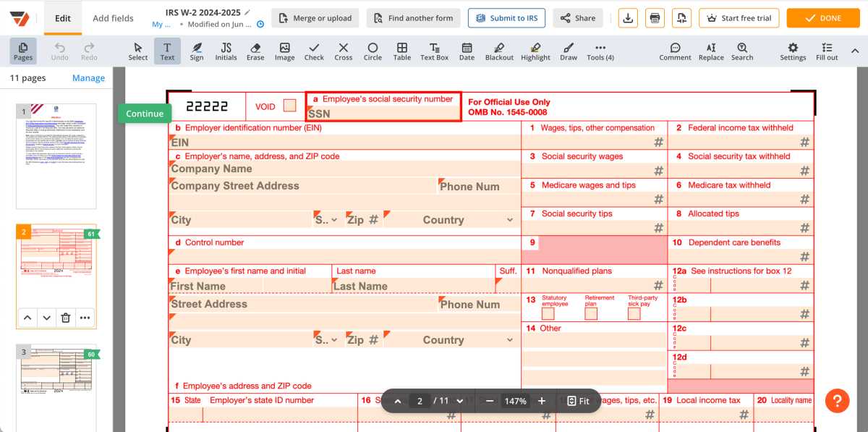The width and height of the screenshot is (868, 432).
Task: Select the Text Box tool
Action: (x=435, y=51)
